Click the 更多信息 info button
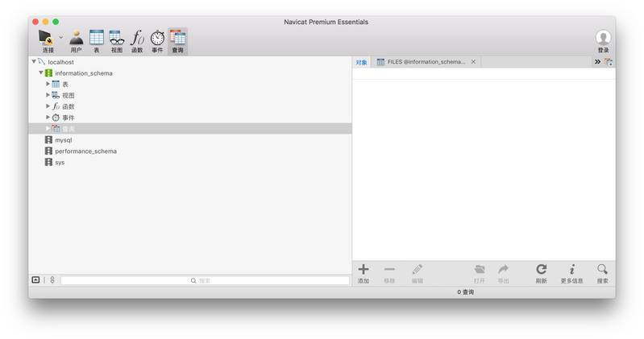This screenshot has width=644, height=339. coord(571,274)
